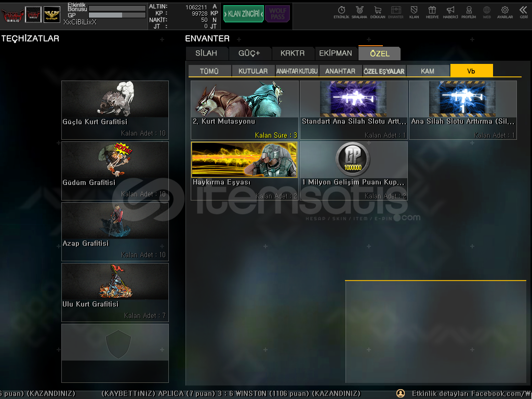Click the username XxCiBiLixX

pyautogui.click(x=79, y=22)
